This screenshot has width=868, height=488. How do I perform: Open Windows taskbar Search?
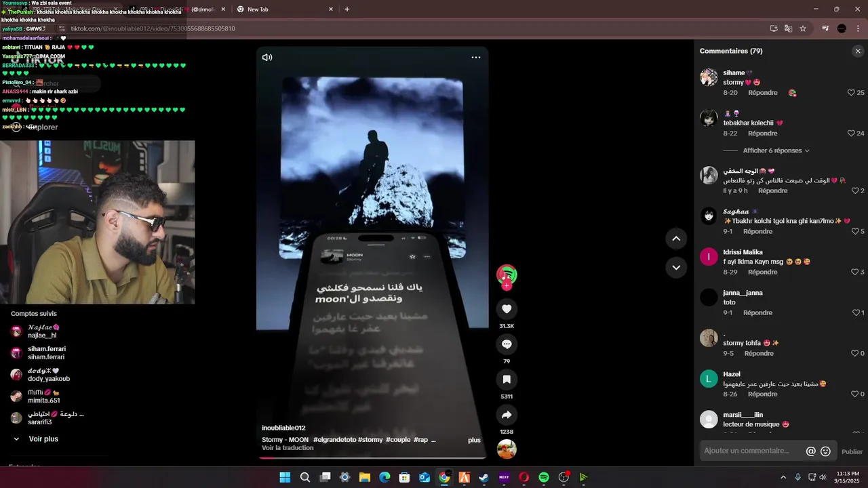305,477
